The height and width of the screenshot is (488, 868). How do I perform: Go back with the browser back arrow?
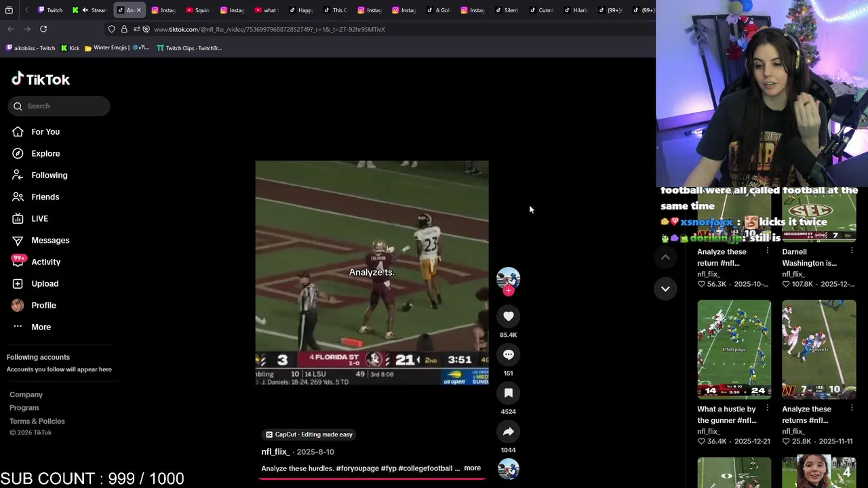click(x=11, y=29)
